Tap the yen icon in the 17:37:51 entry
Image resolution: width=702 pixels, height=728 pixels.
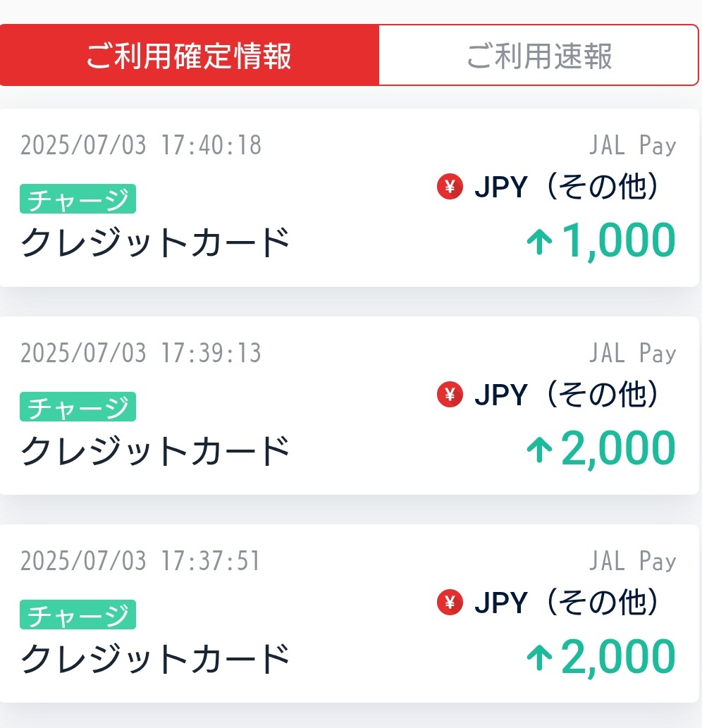click(450, 602)
